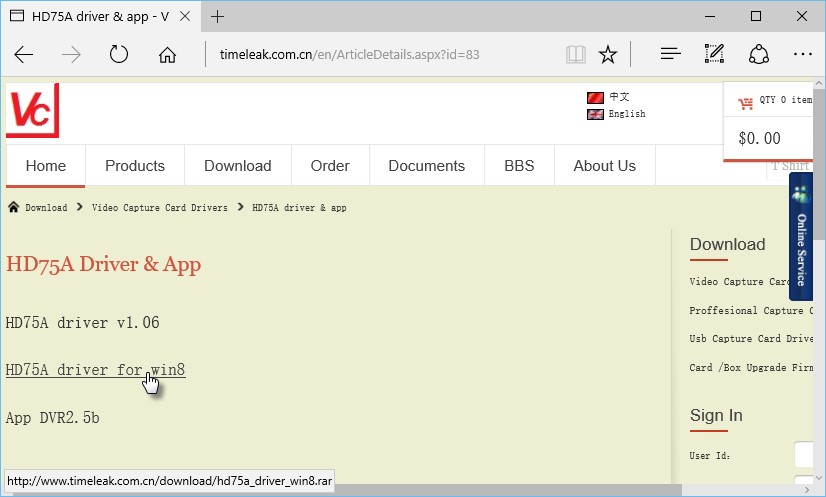Click the browser Back arrow
This screenshot has height=497, width=826.
pyautogui.click(x=24, y=54)
